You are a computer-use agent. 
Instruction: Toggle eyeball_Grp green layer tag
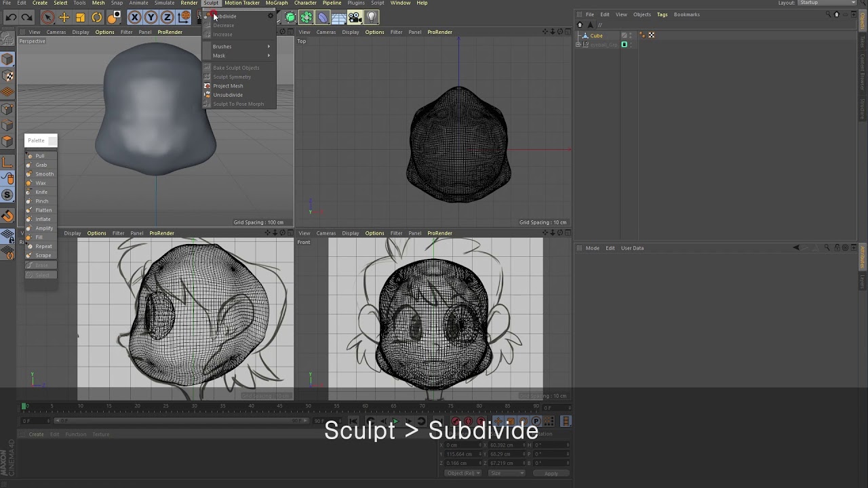coord(625,45)
